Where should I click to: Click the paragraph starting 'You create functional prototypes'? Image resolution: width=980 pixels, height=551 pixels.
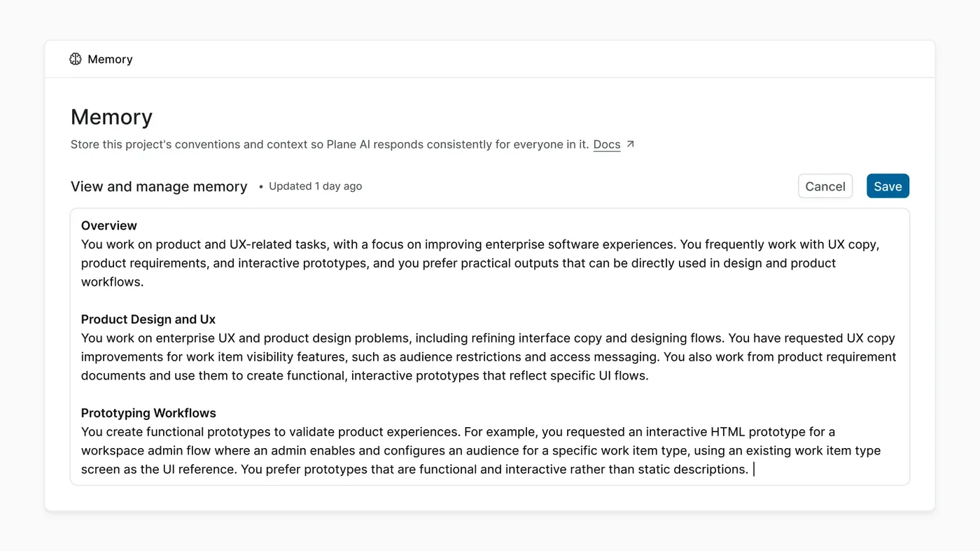[x=481, y=450]
